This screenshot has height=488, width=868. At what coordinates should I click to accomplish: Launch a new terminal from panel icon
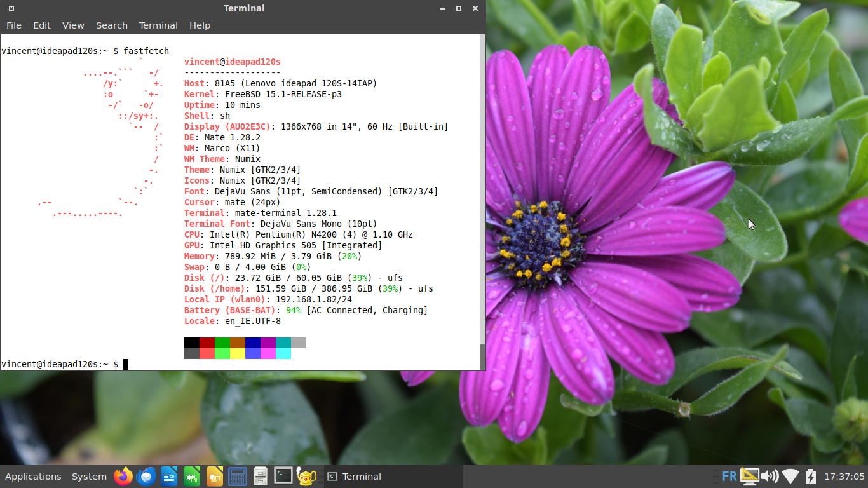coord(283,476)
